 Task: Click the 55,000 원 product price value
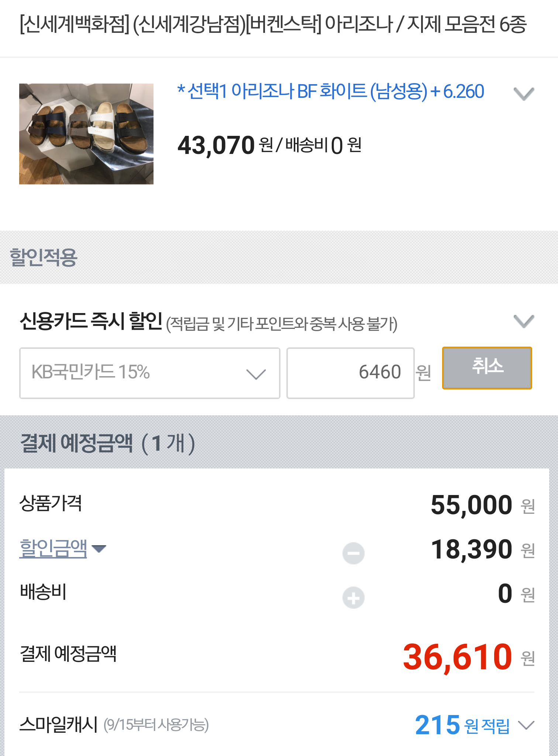tap(471, 505)
